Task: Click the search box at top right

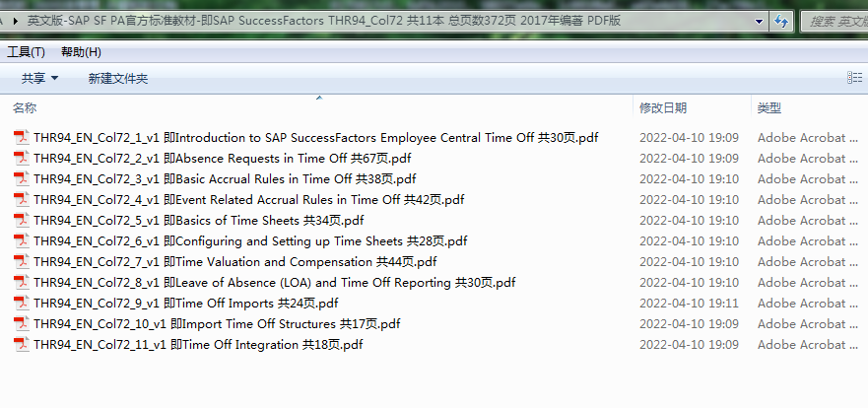Action: [x=835, y=22]
